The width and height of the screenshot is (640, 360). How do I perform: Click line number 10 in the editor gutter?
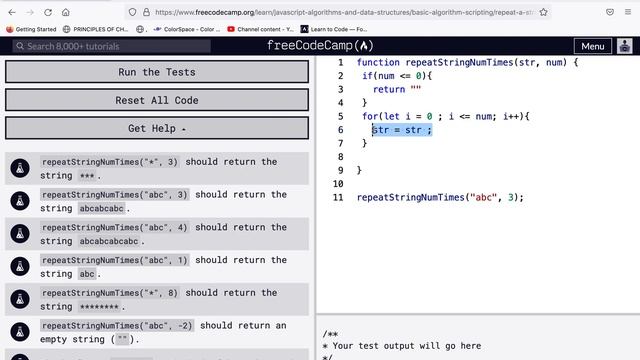tap(338, 184)
